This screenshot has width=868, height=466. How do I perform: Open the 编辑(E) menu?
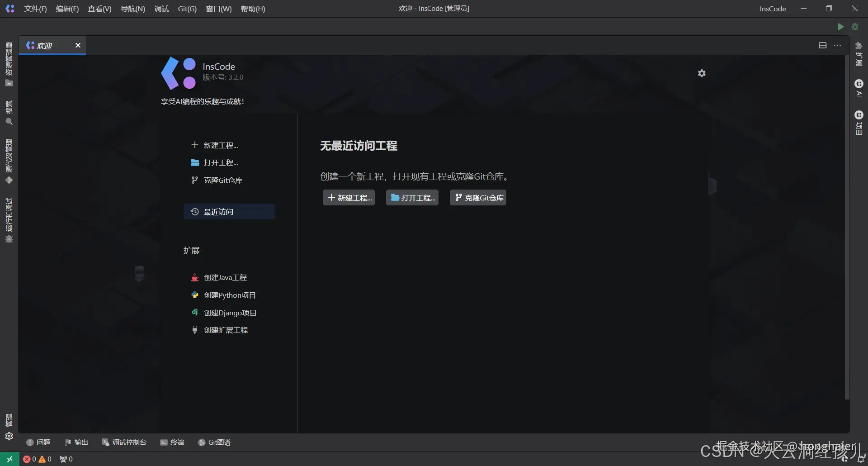[67, 9]
